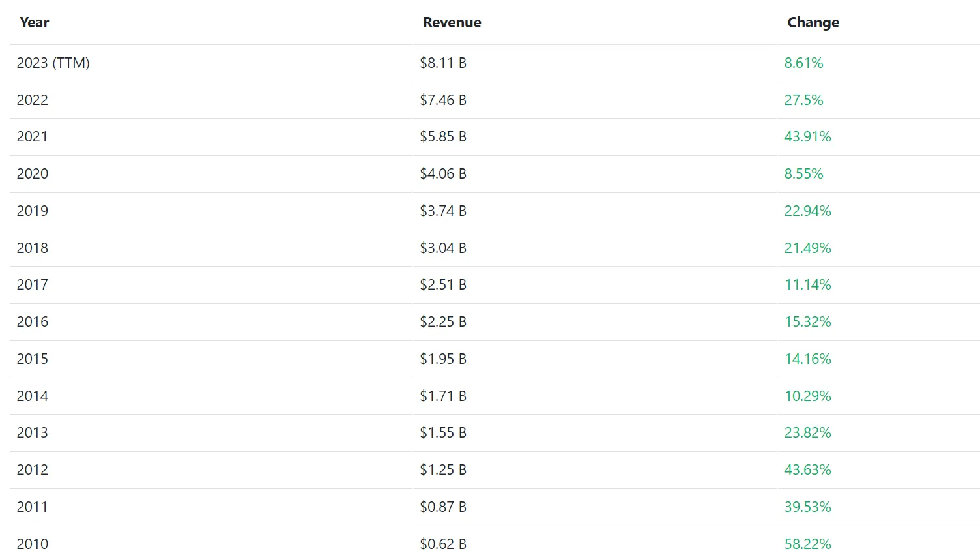
Task: Select the 2011 year cell
Action: click(33, 507)
